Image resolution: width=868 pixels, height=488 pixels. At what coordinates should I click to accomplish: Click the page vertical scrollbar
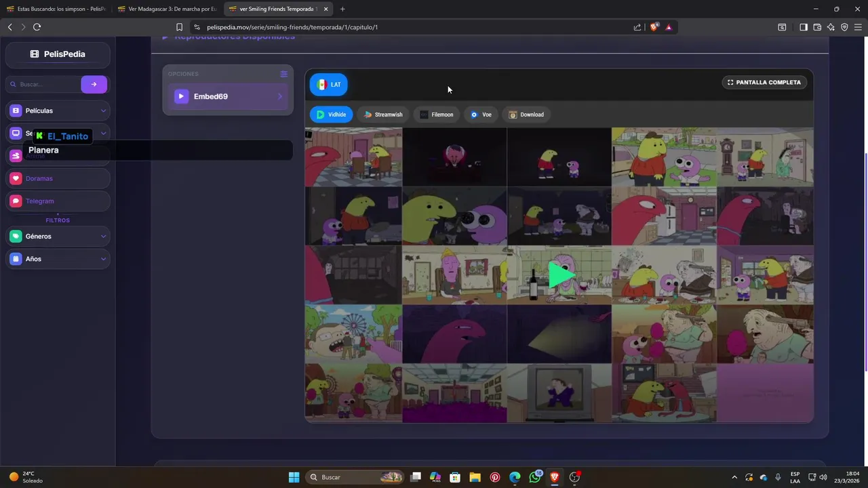coord(865,261)
